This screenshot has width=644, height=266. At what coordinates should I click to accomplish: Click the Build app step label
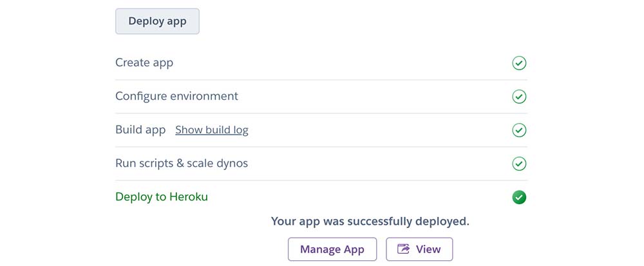pos(140,130)
